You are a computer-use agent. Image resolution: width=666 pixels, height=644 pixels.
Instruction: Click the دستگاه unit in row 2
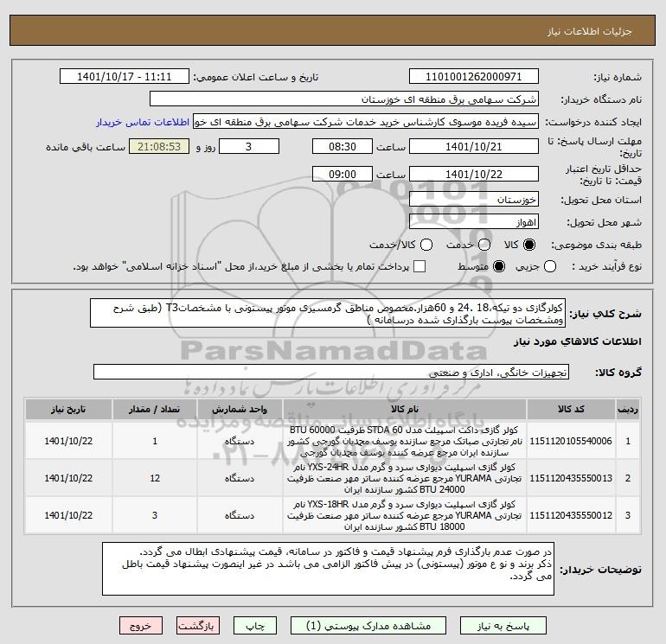(240, 478)
